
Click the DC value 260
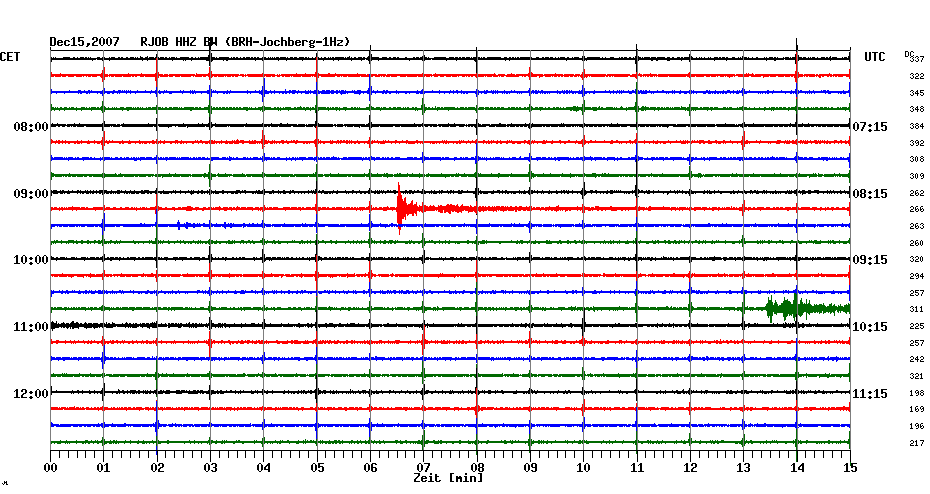pos(917,244)
